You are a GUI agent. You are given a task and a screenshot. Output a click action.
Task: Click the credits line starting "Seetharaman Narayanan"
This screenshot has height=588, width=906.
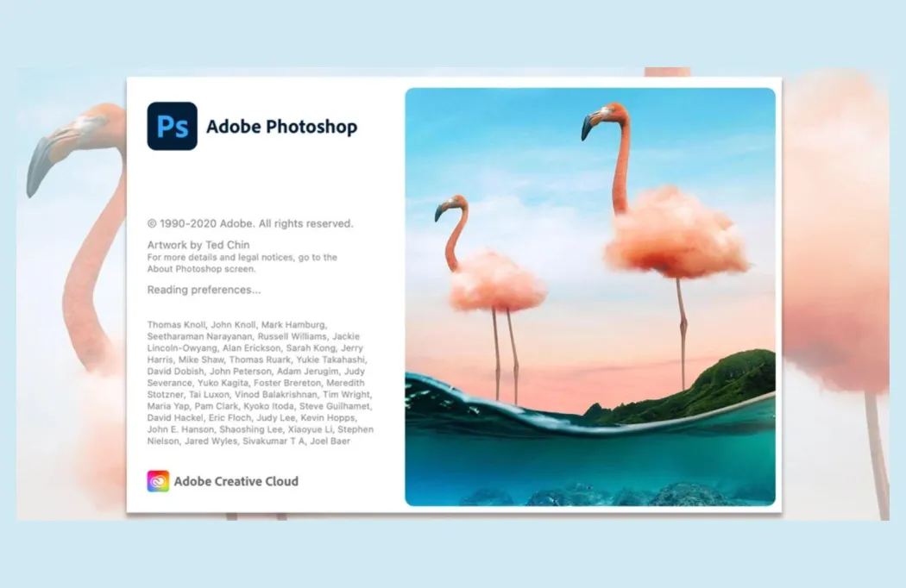(x=253, y=336)
